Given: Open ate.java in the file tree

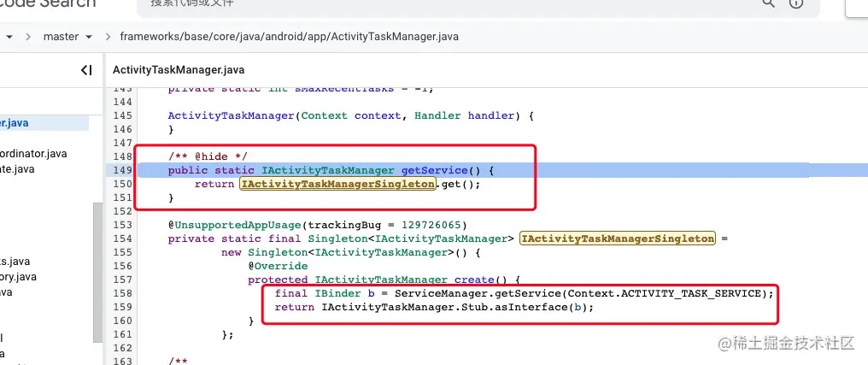Looking at the screenshot, I should pyautogui.click(x=17, y=169).
